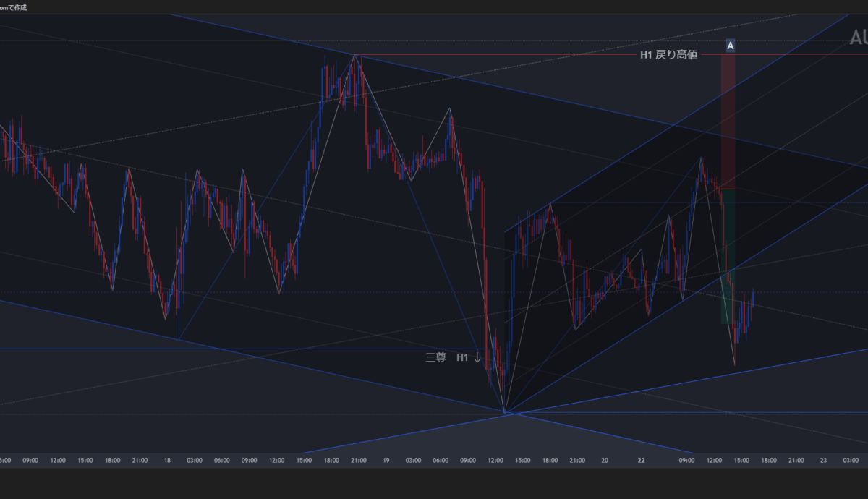Image resolution: width=868 pixels, height=499 pixels.
Task: Click the "AU" symbol watermark
Action: (858, 38)
